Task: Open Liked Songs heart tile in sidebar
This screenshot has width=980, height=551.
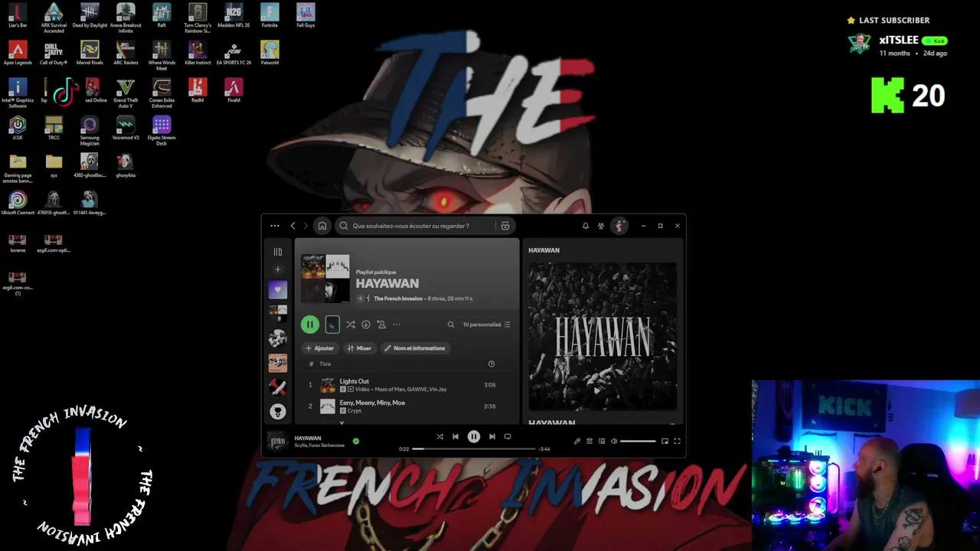Action: click(278, 290)
